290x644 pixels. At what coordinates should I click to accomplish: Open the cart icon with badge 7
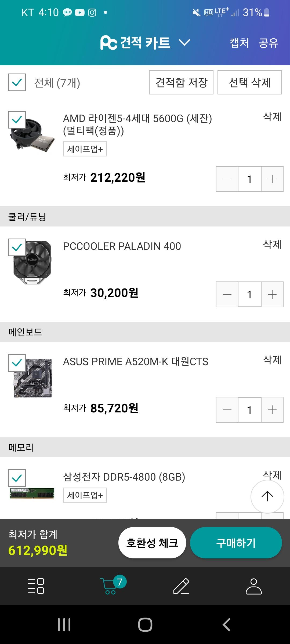click(111, 586)
